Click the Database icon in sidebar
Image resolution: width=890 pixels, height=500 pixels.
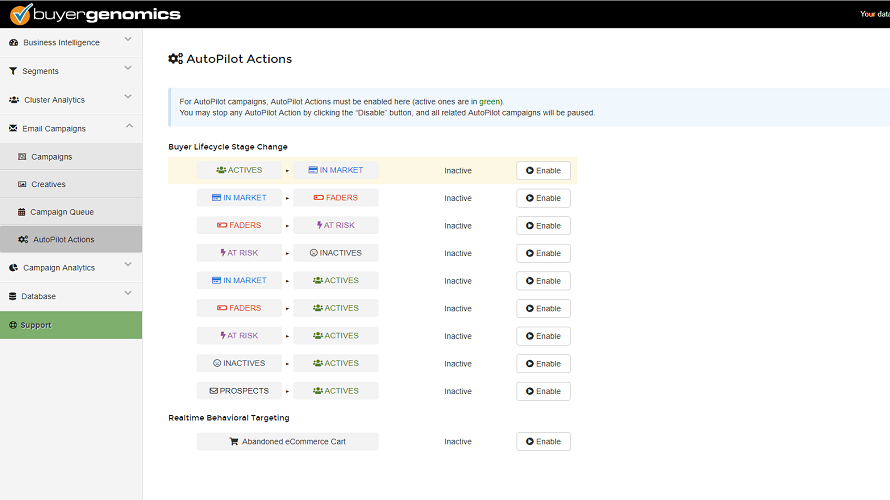pos(13,296)
